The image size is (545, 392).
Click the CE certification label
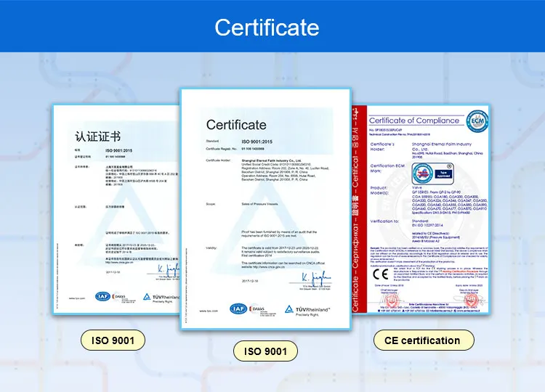tap(424, 340)
